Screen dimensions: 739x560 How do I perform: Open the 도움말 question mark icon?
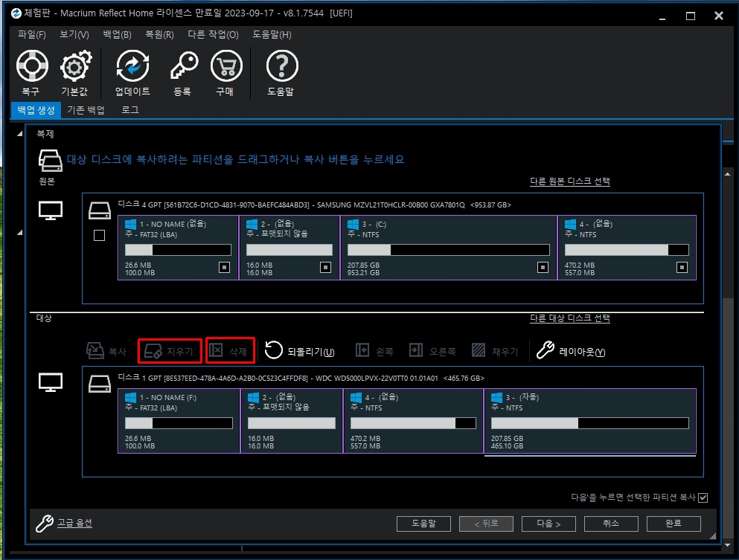pos(282,66)
